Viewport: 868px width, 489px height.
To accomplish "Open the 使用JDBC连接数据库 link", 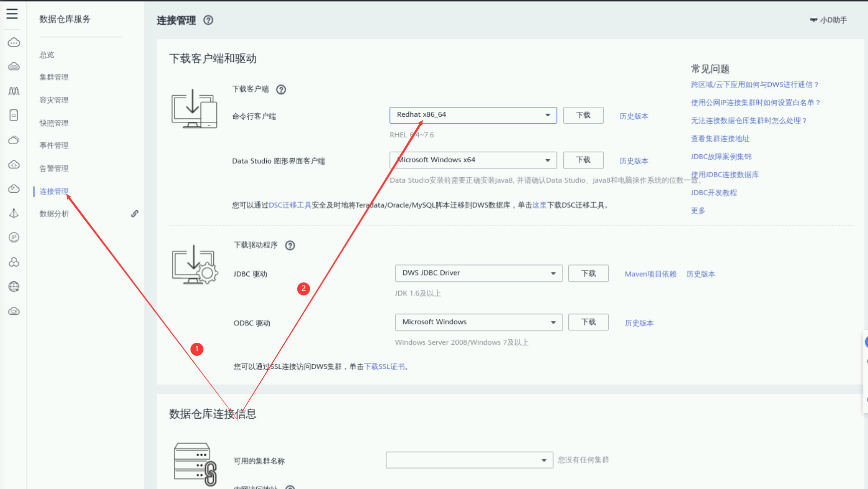I will 725,175.
